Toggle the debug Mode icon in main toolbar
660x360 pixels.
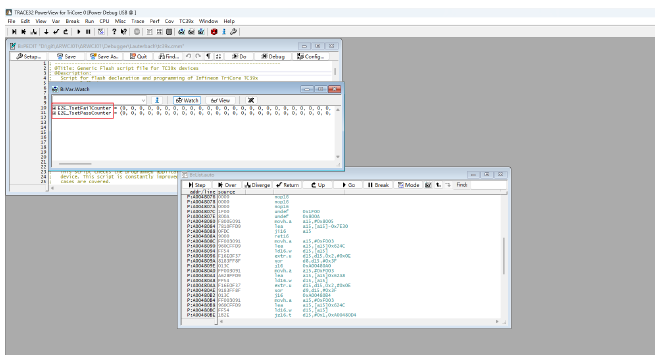point(101,32)
